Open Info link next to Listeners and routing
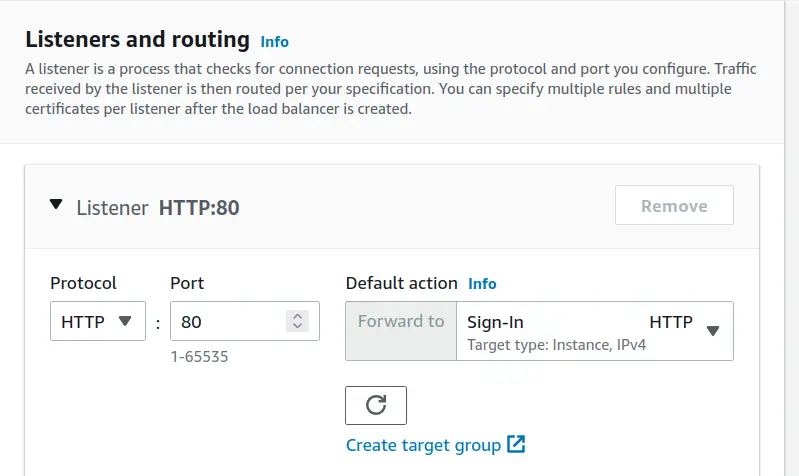Viewport: 799px width, 476px height. tap(274, 42)
